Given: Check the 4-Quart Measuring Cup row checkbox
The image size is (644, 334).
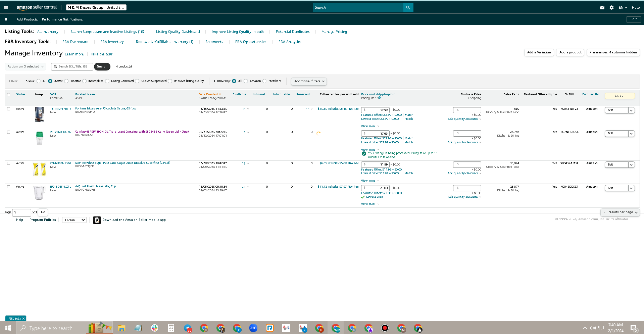Looking at the screenshot, I should pos(9,187).
